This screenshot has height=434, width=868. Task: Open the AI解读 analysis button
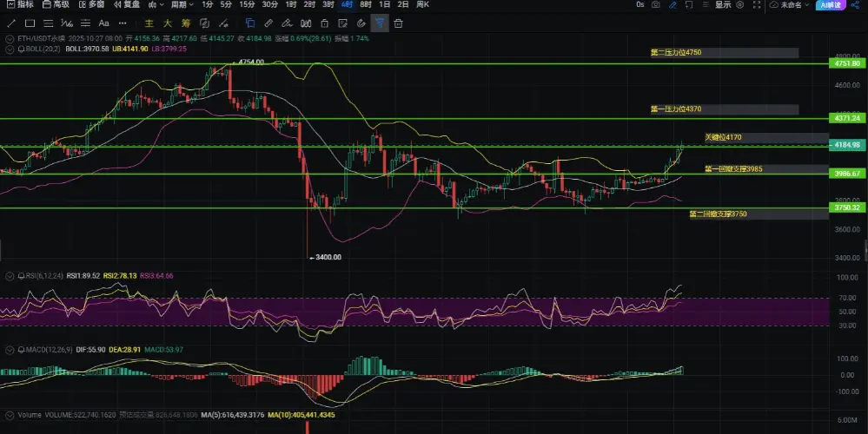click(x=831, y=4)
